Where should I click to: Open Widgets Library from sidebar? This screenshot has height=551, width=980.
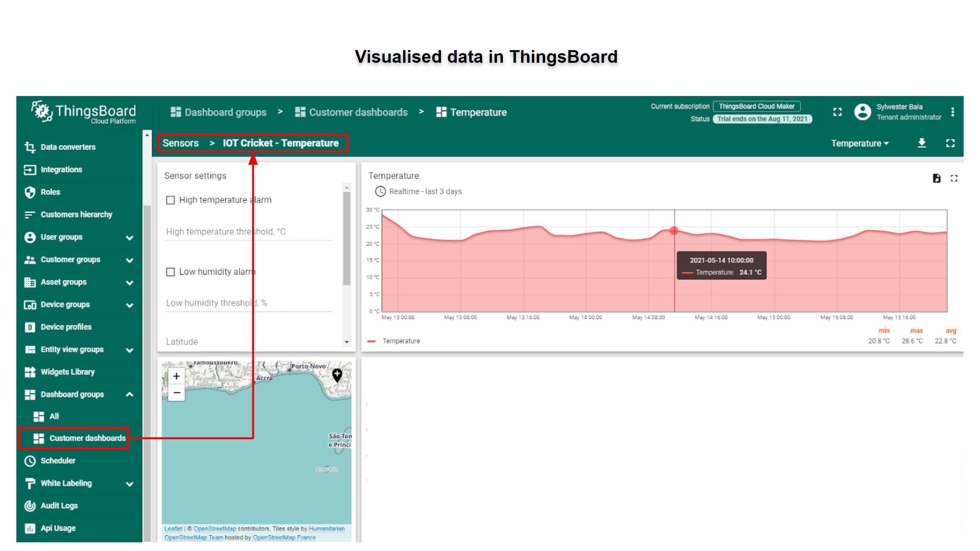(67, 372)
